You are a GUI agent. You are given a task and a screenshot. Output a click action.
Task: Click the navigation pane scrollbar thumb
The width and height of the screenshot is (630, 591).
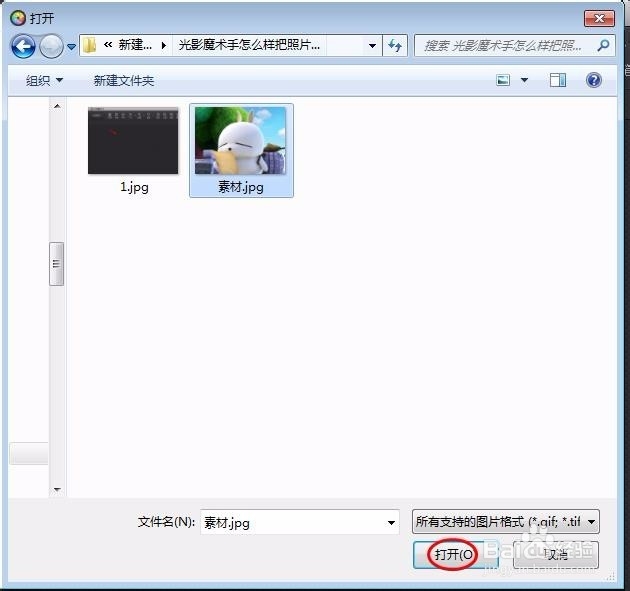pos(57,264)
